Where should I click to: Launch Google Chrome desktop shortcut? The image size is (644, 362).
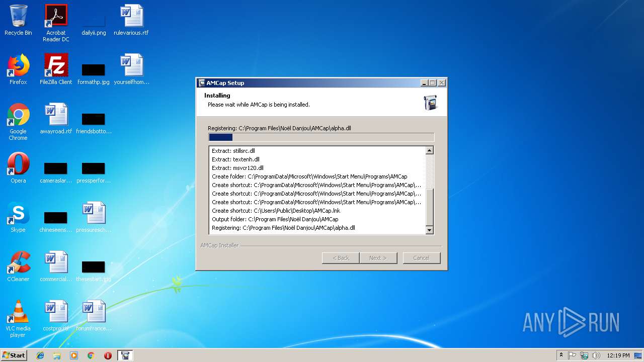18,122
